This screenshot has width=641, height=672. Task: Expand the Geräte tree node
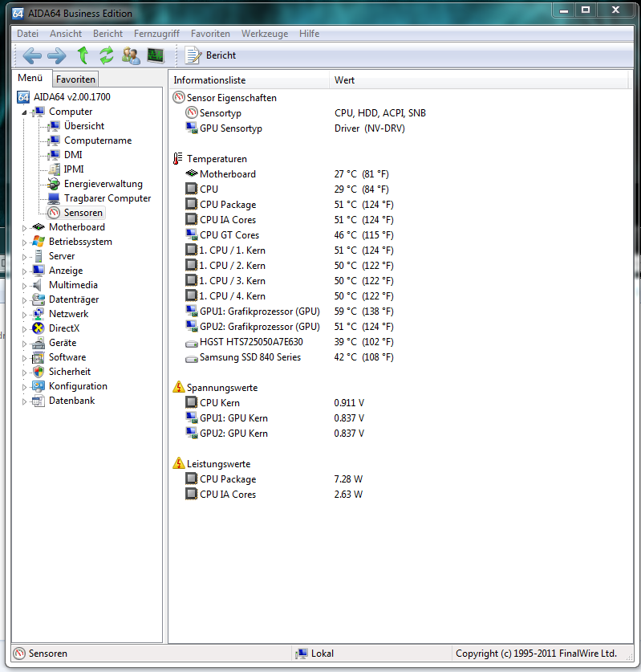click(x=24, y=344)
